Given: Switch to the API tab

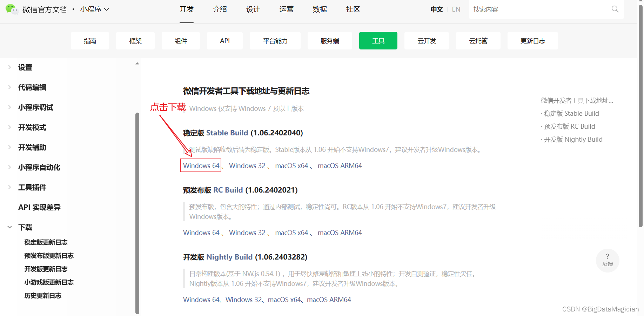Looking at the screenshot, I should point(225,41).
